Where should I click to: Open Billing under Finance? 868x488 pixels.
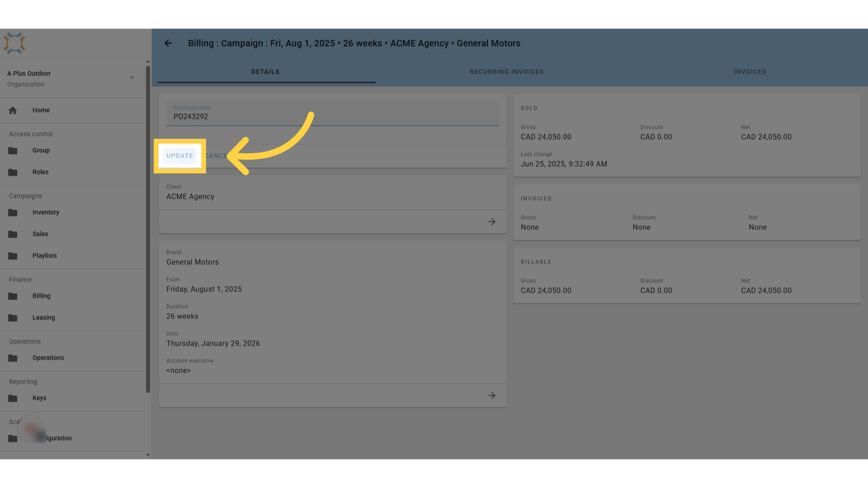pos(72,296)
